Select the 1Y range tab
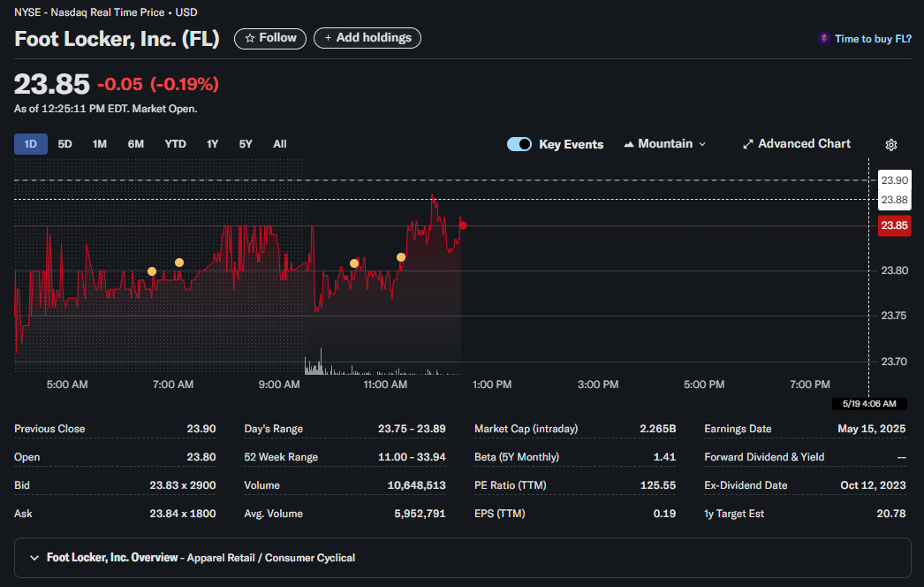Screen dimensions: 924x587 [x=213, y=144]
